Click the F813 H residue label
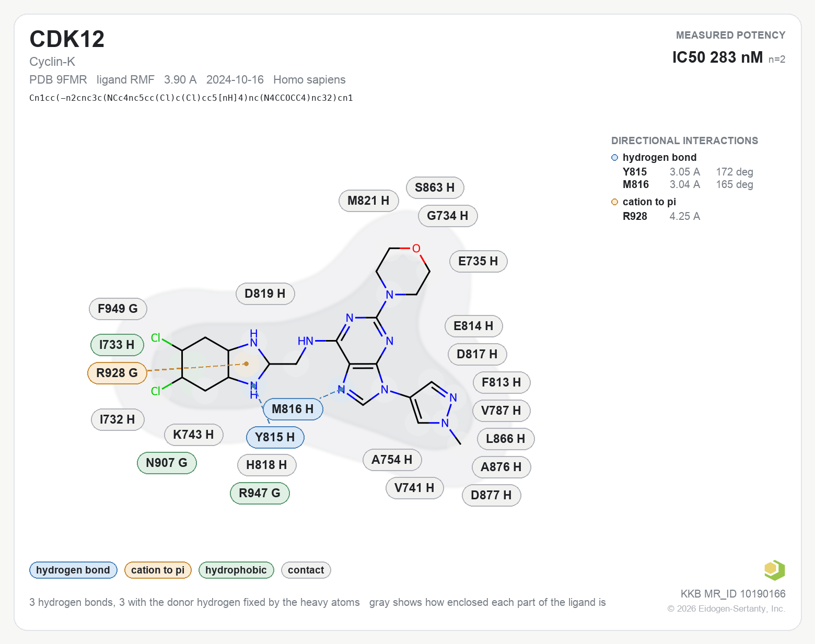815x644 pixels. click(x=502, y=382)
